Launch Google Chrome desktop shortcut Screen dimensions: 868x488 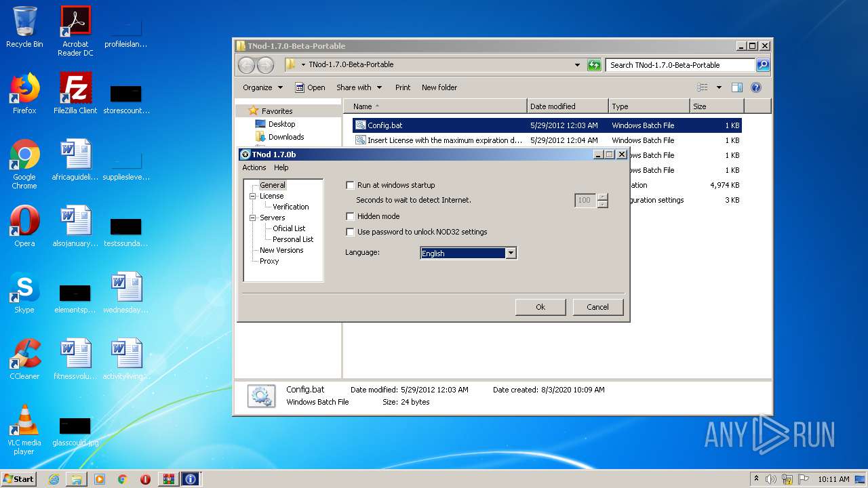point(24,164)
